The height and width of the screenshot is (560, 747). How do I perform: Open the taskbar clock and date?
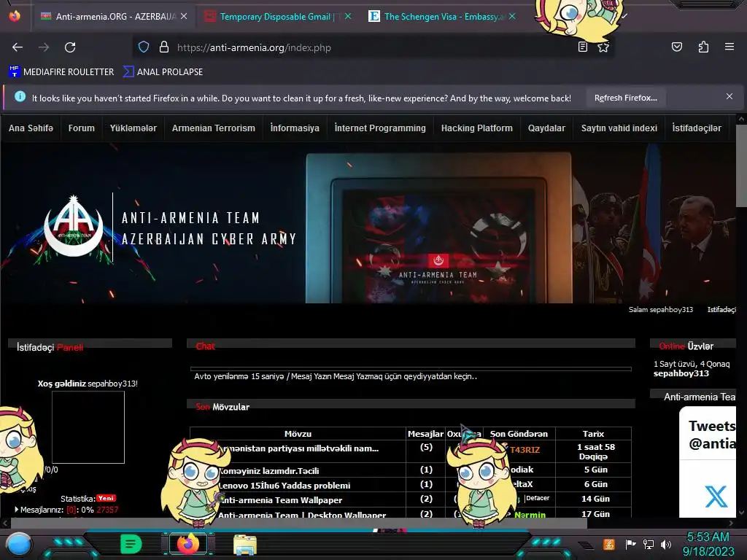pyautogui.click(x=708, y=544)
